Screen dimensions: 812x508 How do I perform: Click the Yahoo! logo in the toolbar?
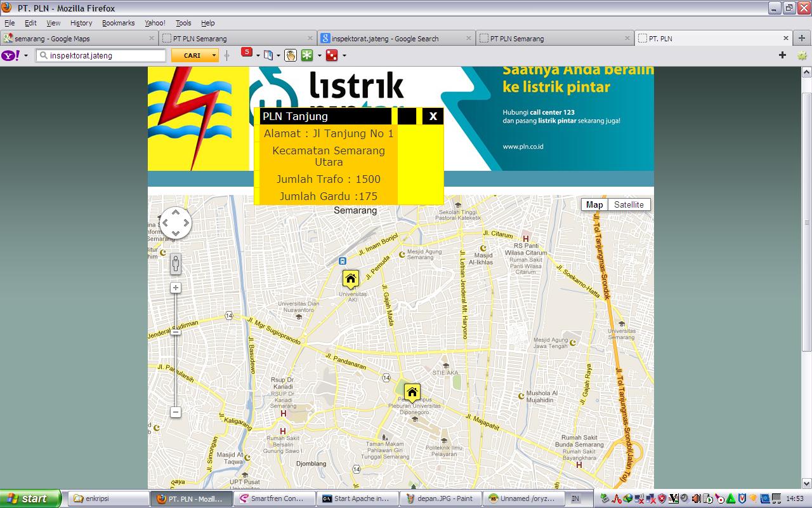[x=11, y=55]
